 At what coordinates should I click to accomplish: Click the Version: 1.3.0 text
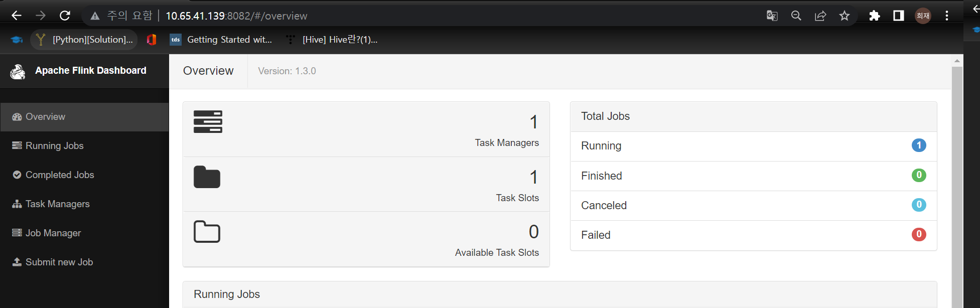pyautogui.click(x=287, y=71)
